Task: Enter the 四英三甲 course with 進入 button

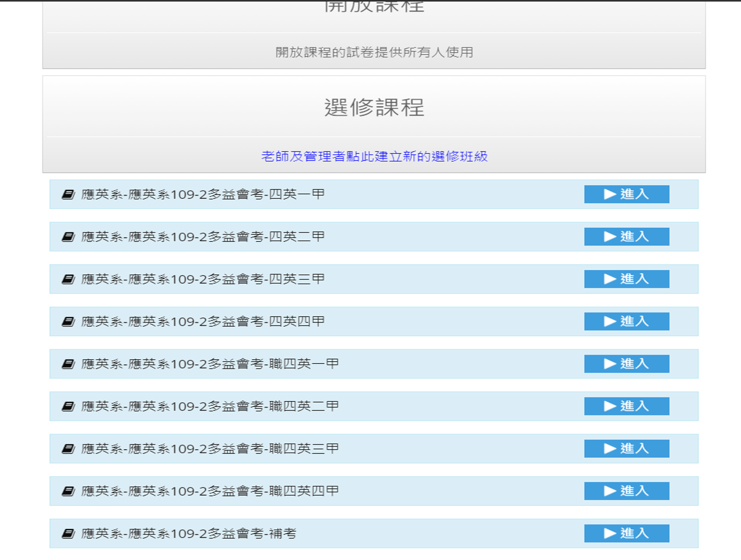Action: [627, 279]
